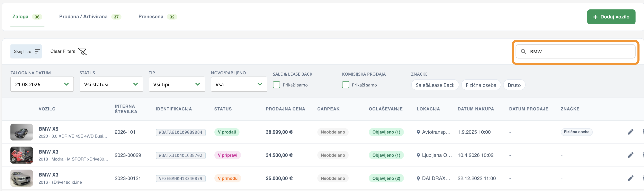Click internal number 2023-00121
The image size is (644, 191).
tap(128, 178)
